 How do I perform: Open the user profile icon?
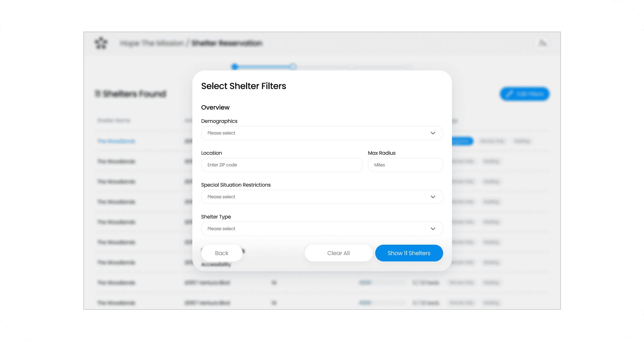[x=542, y=43]
